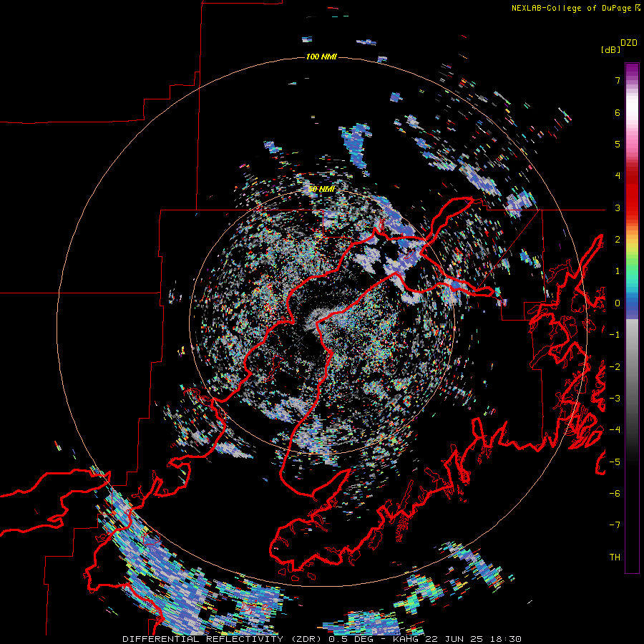The width and height of the screenshot is (644, 644).
Task: Click the -4 dB scale value
Action: (615, 430)
